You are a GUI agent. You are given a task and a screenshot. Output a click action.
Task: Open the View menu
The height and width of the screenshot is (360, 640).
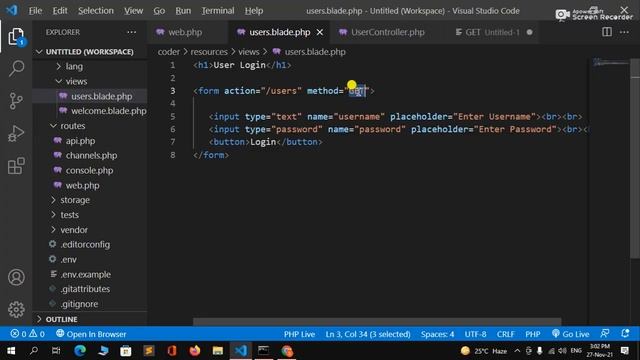coord(133,11)
